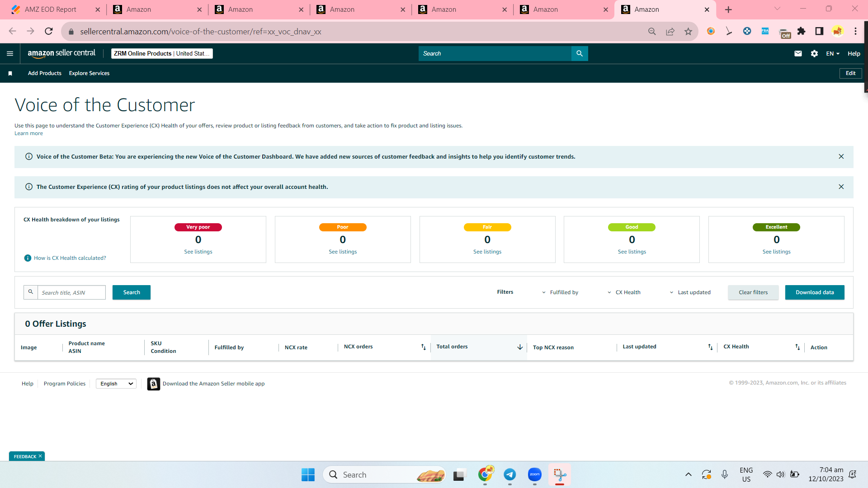Open Telegram from the taskbar

[x=510, y=474]
